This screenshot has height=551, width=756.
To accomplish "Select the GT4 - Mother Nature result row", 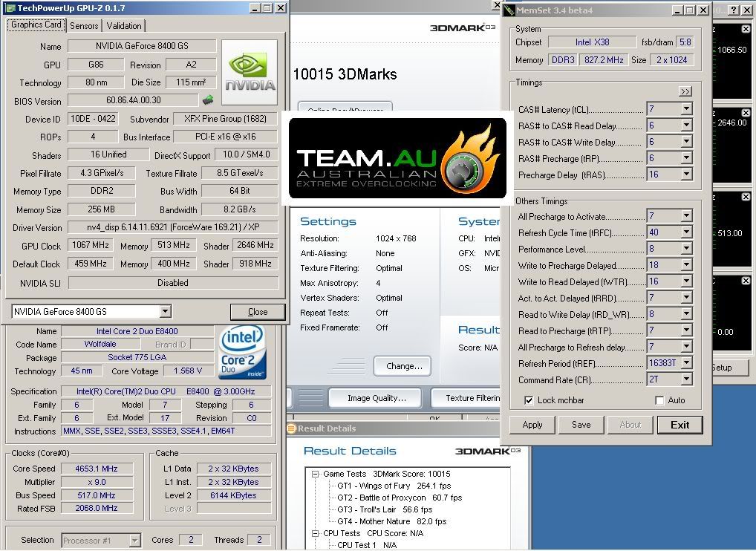I will 391,521.
